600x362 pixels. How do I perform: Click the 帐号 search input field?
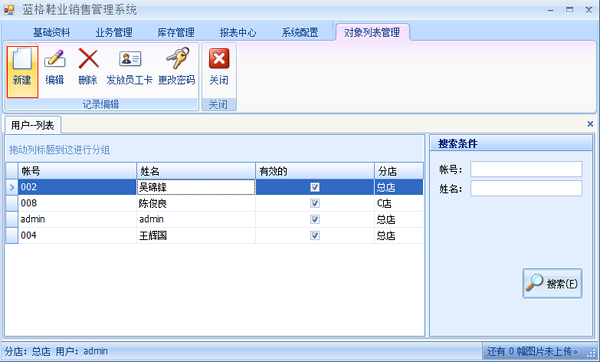[x=526, y=169]
